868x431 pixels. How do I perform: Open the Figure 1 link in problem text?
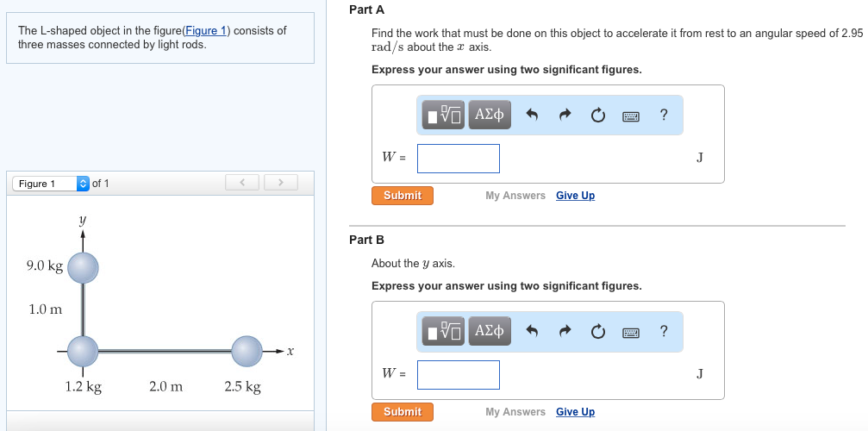click(205, 31)
